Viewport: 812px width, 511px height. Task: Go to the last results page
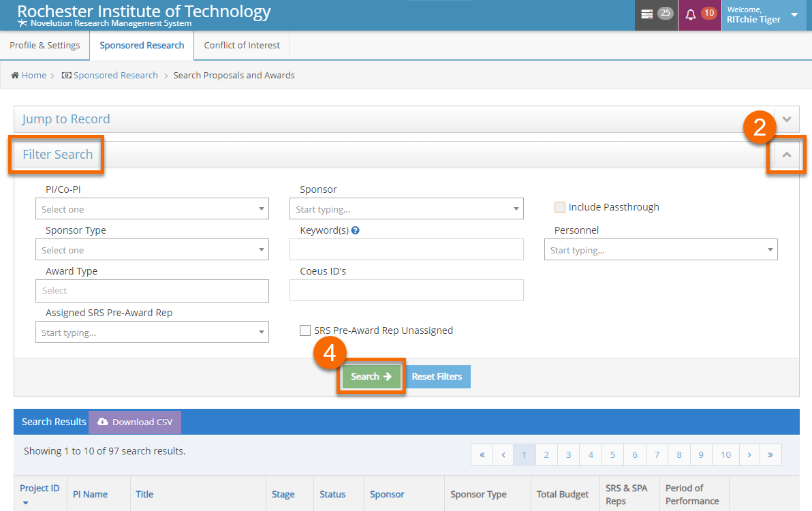coord(770,454)
